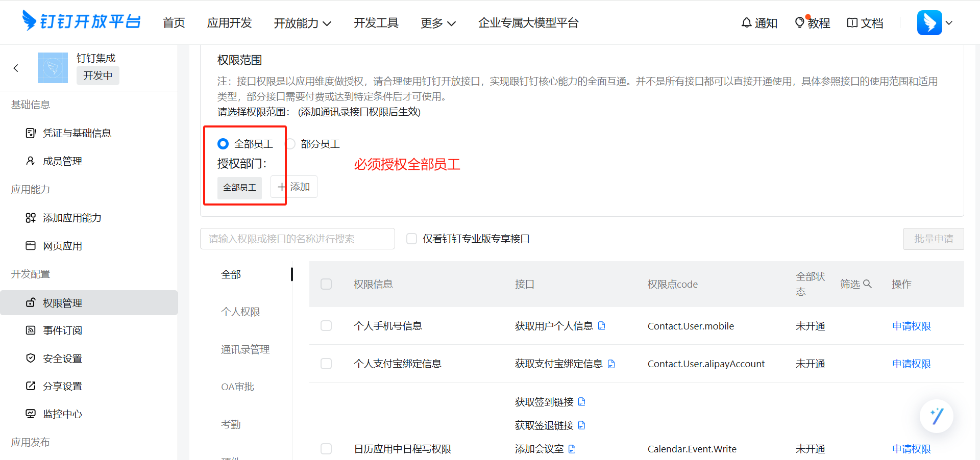Open the 获取支付宝绑定信息 interface link
The width and height of the screenshot is (980, 460).
[x=558, y=364]
